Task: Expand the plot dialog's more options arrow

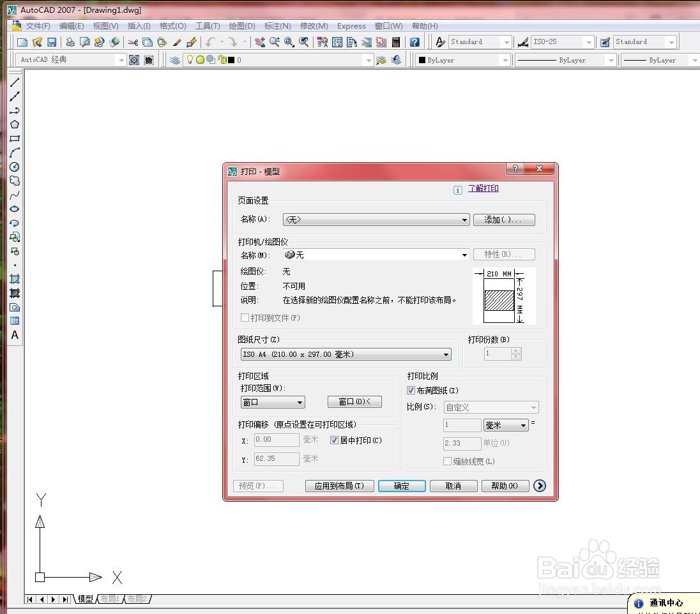Action: pos(540,486)
